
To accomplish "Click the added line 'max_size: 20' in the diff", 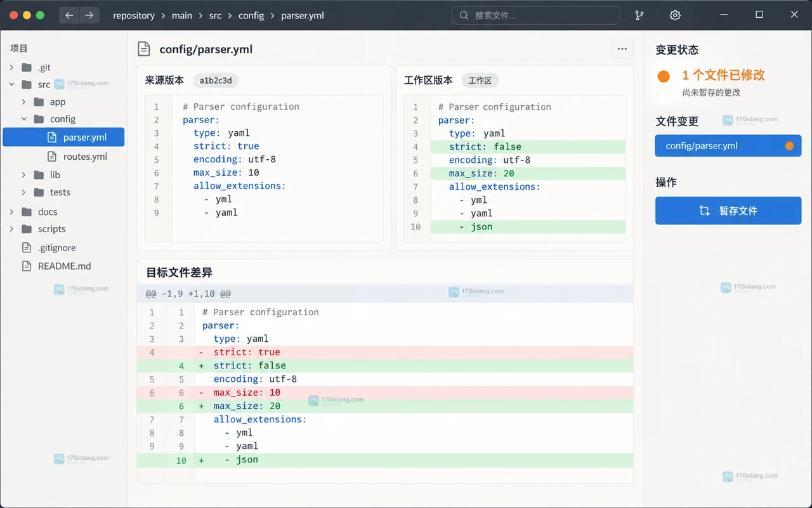I will [385, 406].
